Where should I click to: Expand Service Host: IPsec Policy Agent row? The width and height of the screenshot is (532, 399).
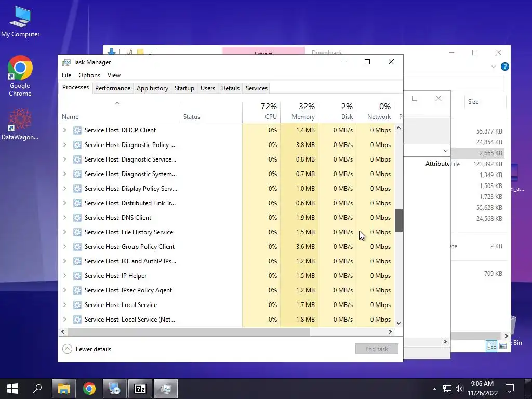[65, 290]
